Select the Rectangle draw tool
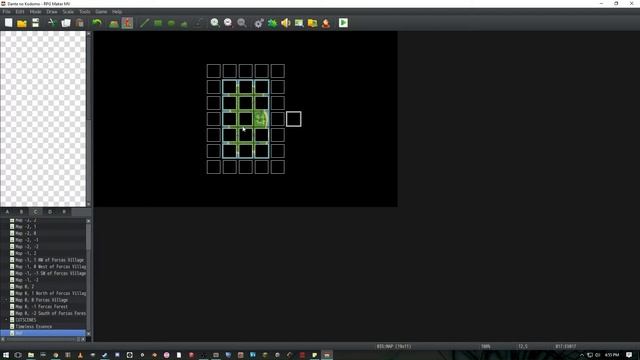Image resolution: width=640 pixels, height=360 pixels. pyautogui.click(x=158, y=23)
